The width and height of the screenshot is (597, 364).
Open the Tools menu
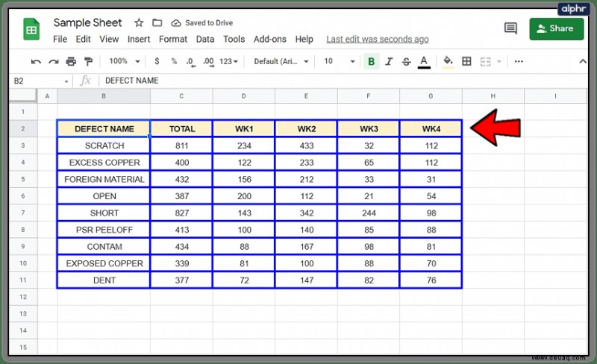(234, 40)
